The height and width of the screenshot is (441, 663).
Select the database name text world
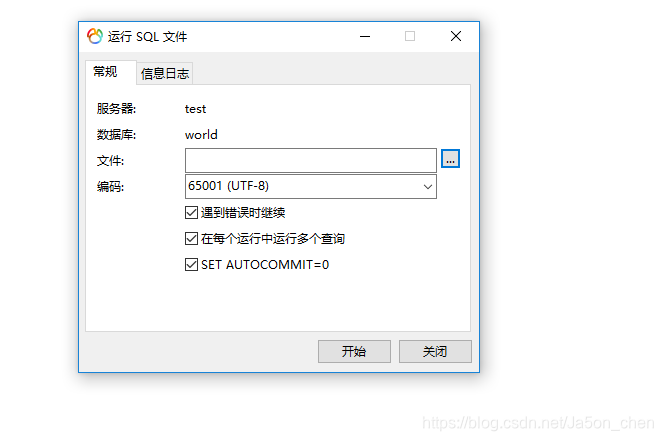[x=201, y=135]
